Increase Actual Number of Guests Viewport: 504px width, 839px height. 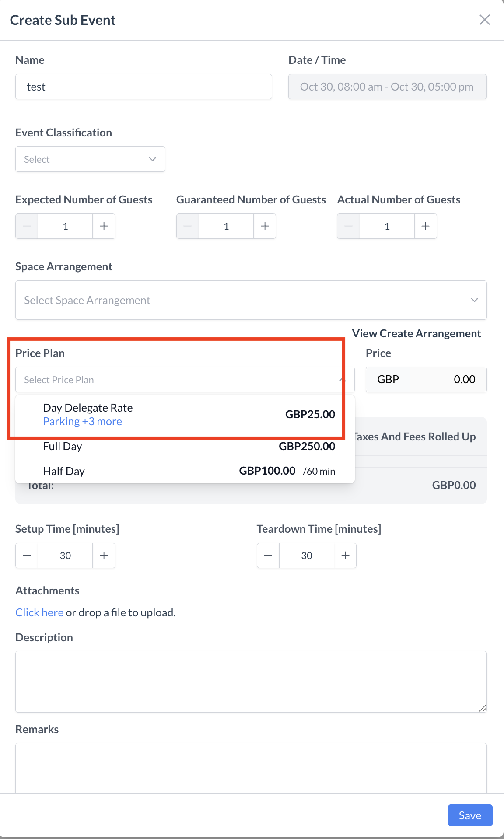click(425, 226)
